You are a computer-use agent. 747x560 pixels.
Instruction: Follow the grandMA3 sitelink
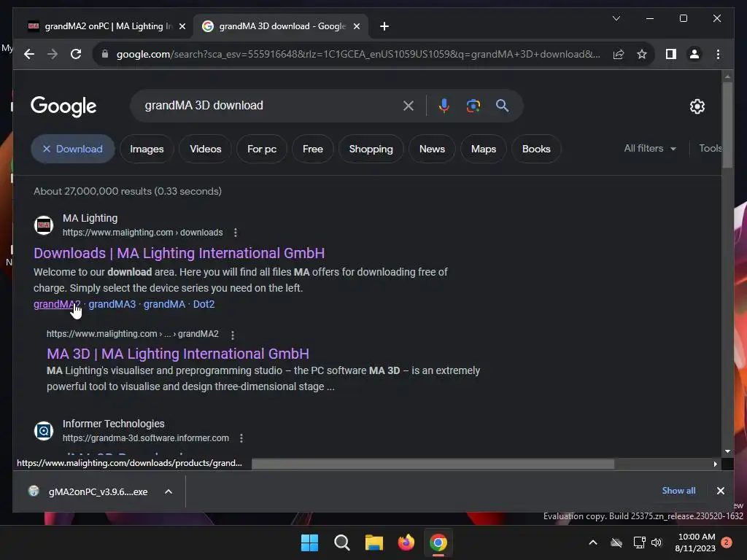(112, 304)
